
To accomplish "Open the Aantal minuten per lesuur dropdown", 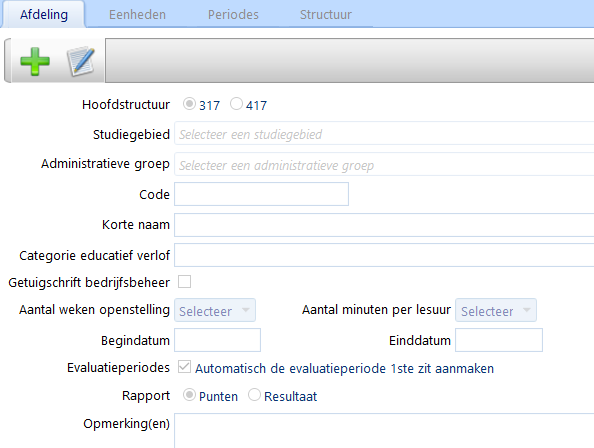I will (496, 310).
